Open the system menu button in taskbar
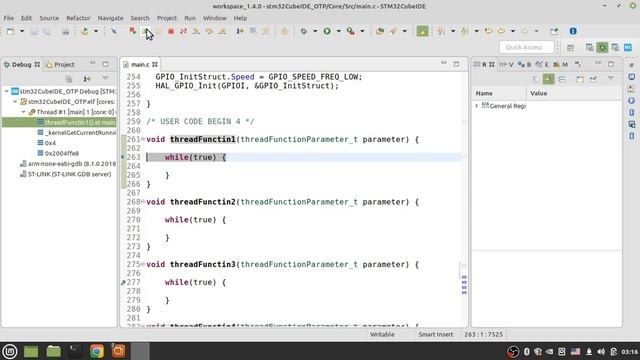The width and height of the screenshot is (640, 360). tap(10, 351)
